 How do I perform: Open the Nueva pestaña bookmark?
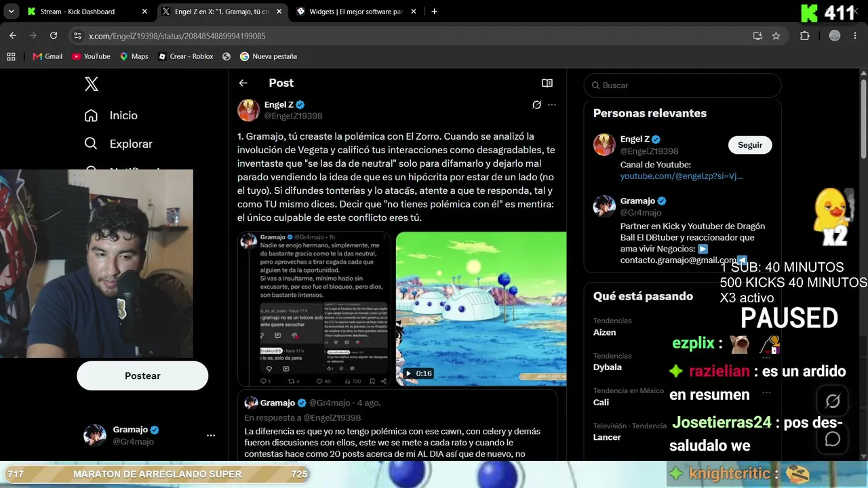coord(269,56)
